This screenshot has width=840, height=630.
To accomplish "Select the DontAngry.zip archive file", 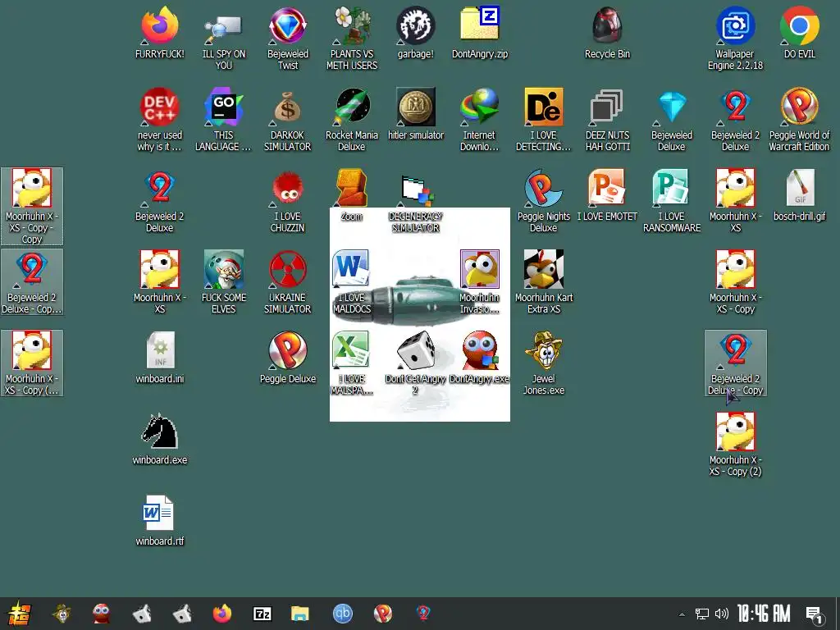I will (480, 32).
